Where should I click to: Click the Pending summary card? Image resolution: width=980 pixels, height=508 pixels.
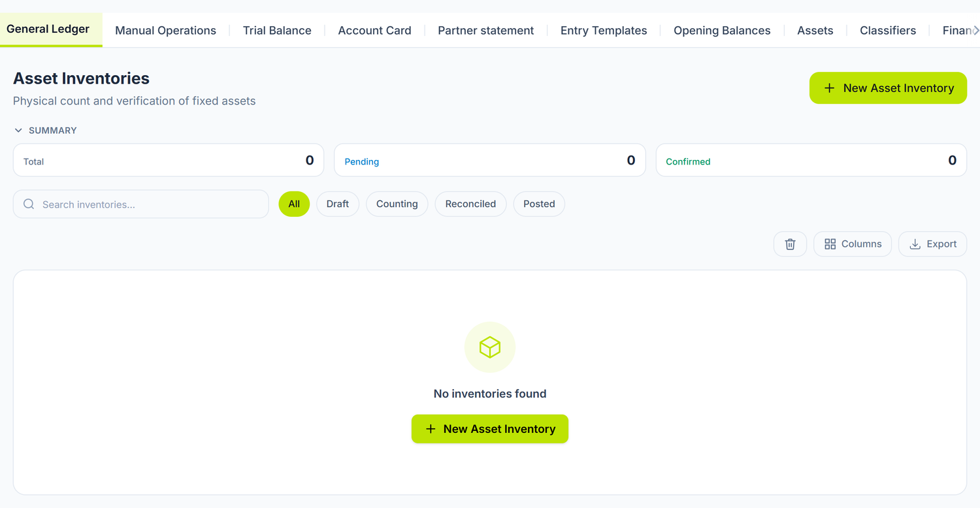tap(490, 161)
